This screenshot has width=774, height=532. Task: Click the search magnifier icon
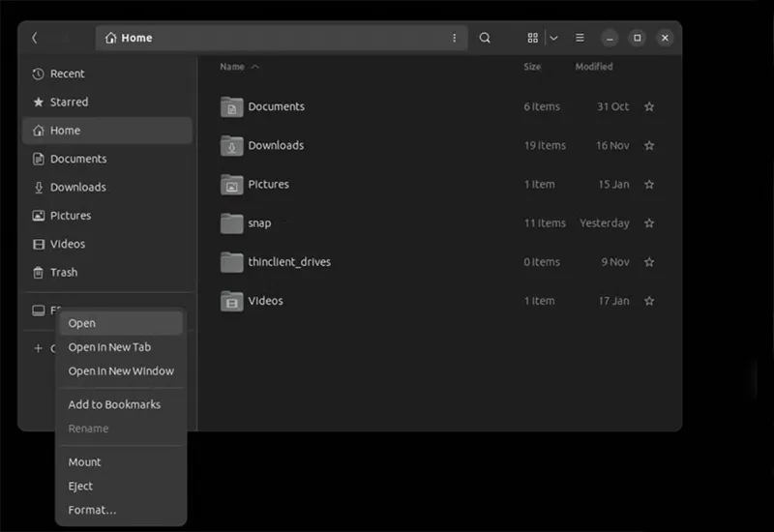(485, 38)
